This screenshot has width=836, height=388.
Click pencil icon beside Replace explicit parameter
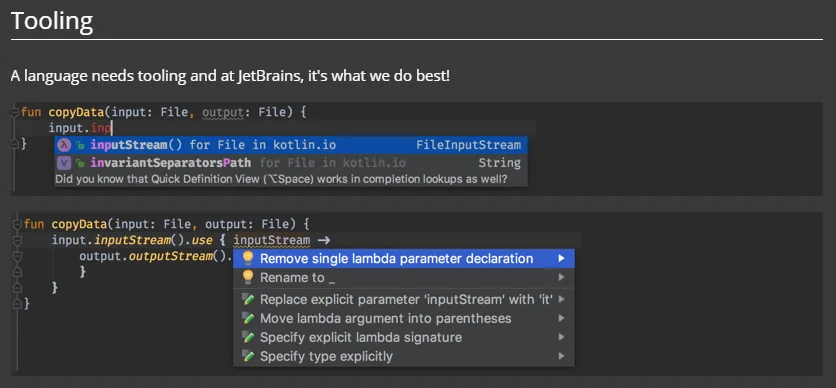247,300
